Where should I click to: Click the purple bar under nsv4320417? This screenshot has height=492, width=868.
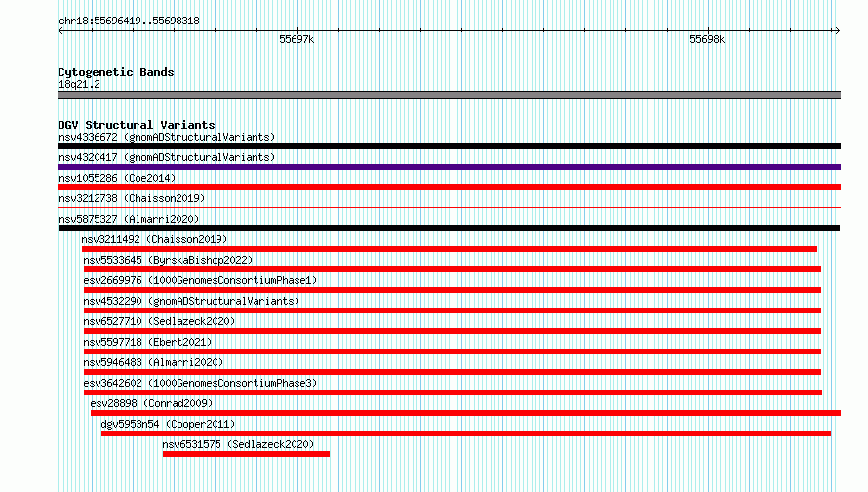coord(449,167)
